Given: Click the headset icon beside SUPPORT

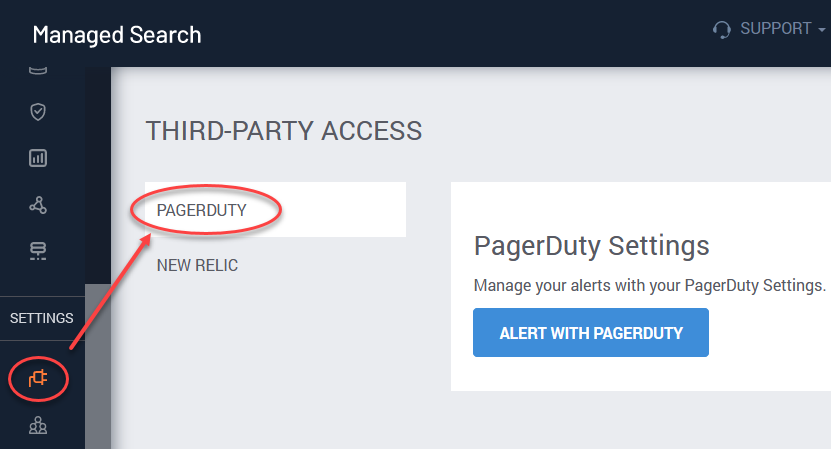Looking at the screenshot, I should [x=721, y=29].
